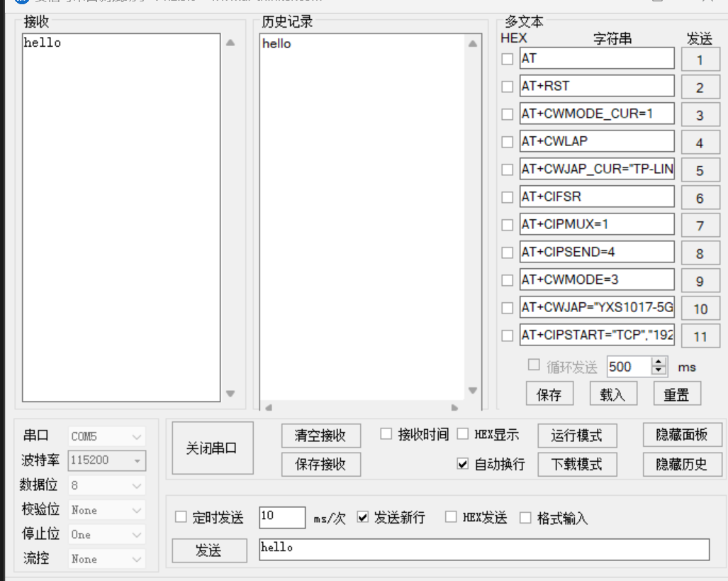The image size is (728, 581).
Task: Send row 7 AT+CIPMUX=1 command
Action: tap(700, 226)
